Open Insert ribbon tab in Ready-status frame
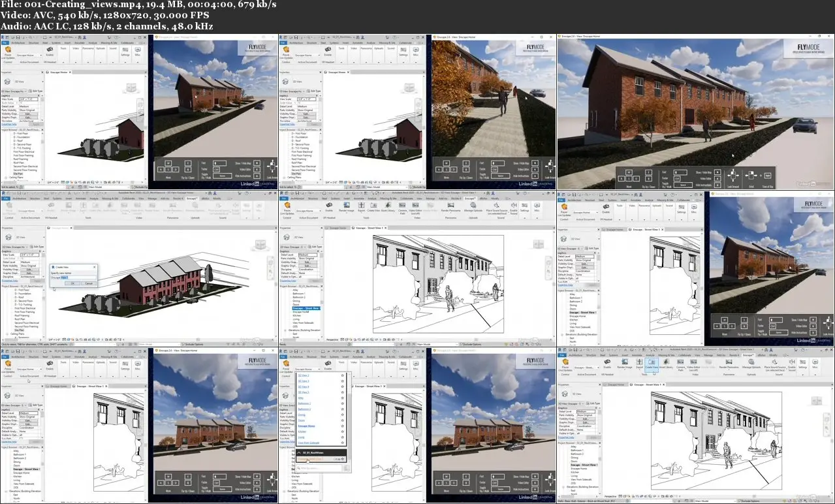835x504 pixels. [347, 198]
